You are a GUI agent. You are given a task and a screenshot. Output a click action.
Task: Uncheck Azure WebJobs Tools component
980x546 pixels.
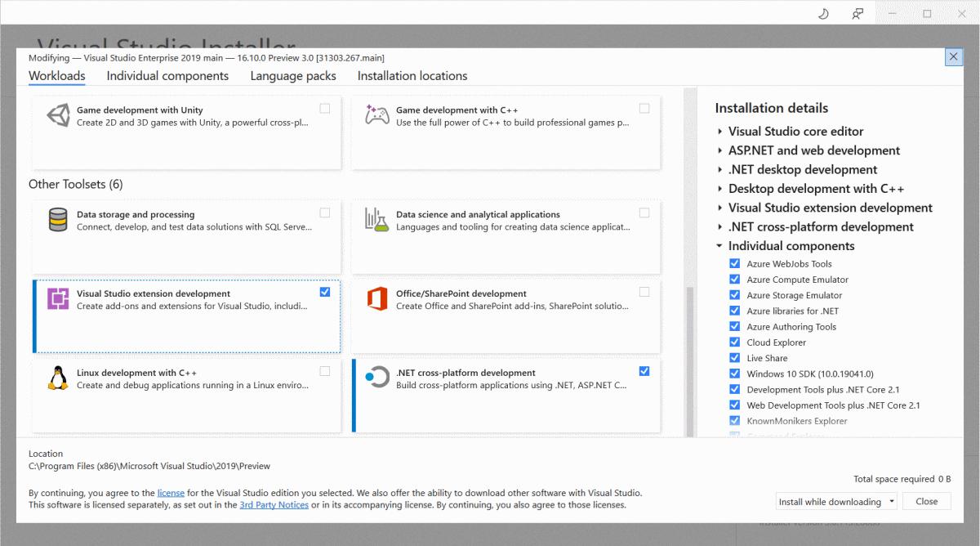coord(734,263)
